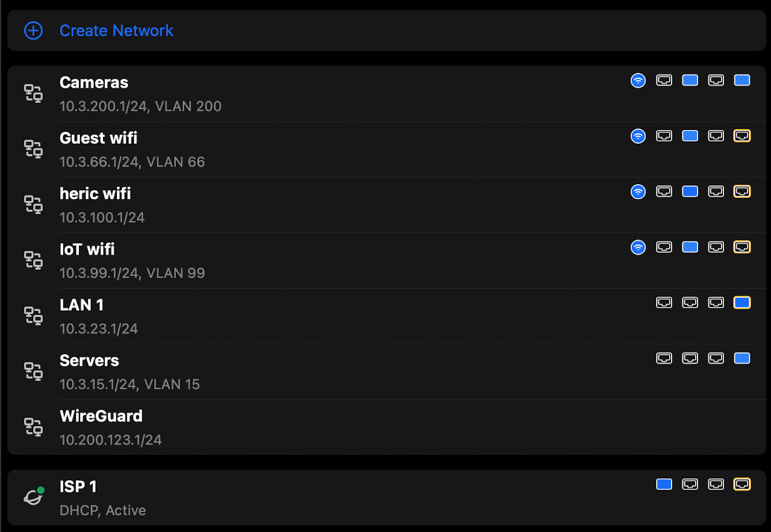Click the network icon left of Servers
Image resolution: width=771 pixels, height=532 pixels.
(x=33, y=371)
